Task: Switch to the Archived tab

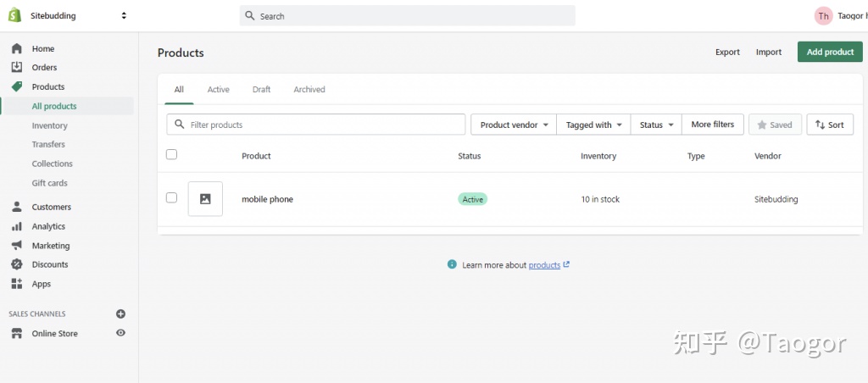Action: (309, 89)
